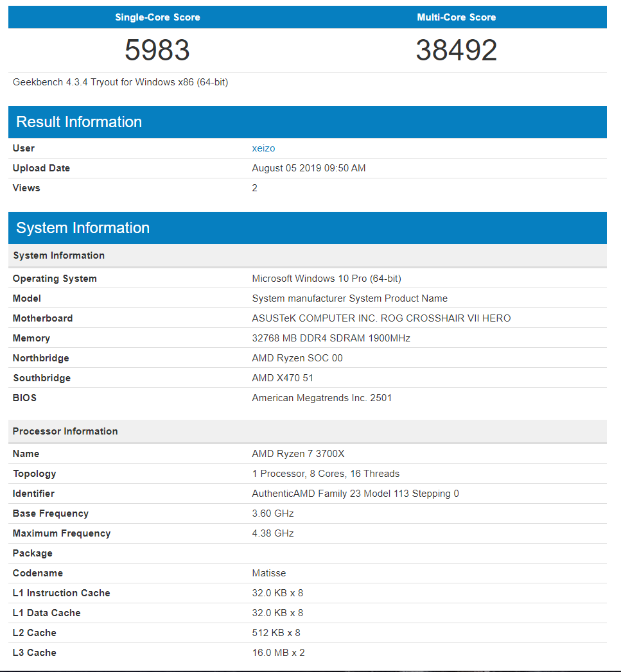
Task: Click the Views count value 2
Action: pos(255,188)
